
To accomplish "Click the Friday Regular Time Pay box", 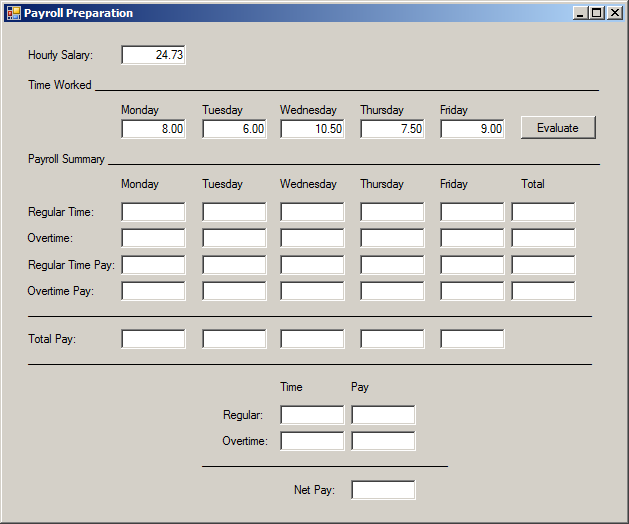I will (x=472, y=265).
